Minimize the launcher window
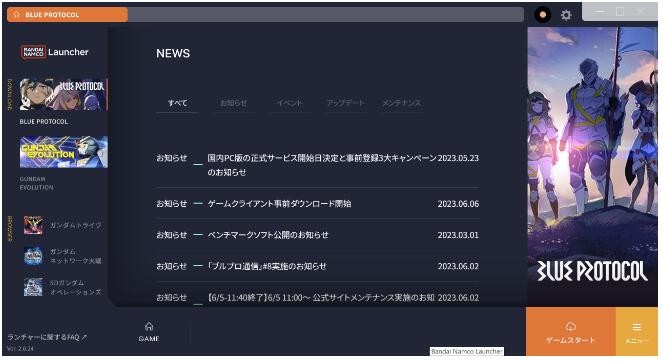 click(x=599, y=11)
